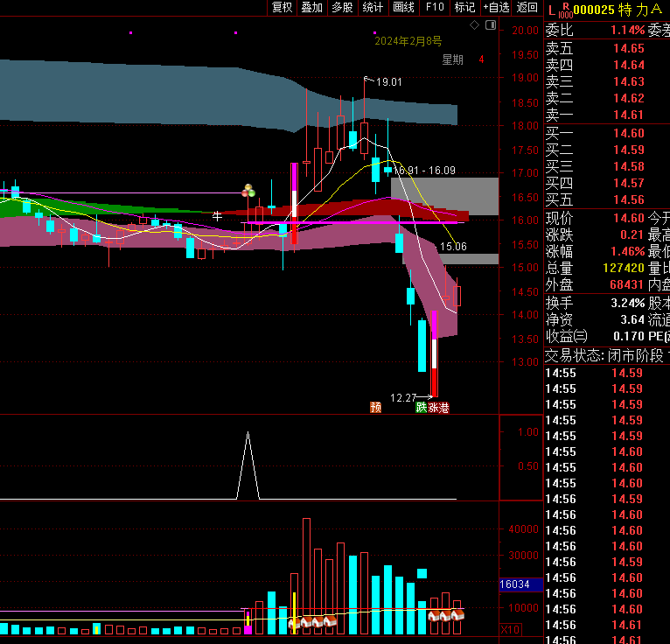
Task: Click the 40000 volume axis label
Action: [523, 529]
